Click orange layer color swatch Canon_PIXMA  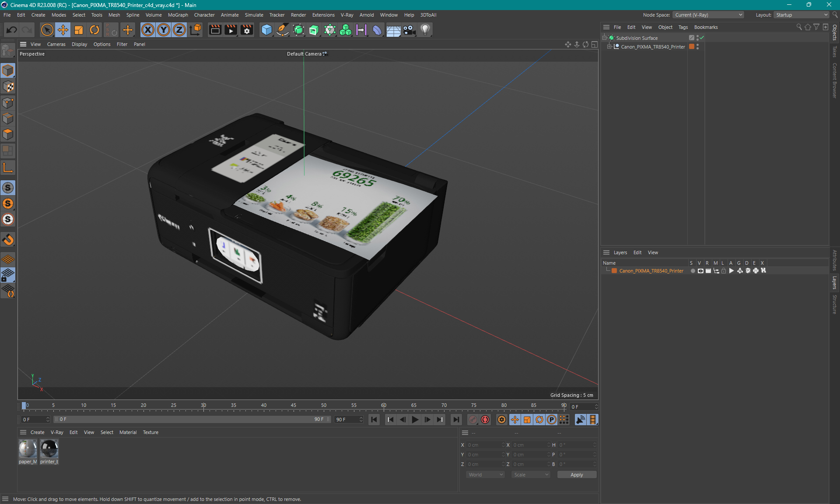[x=614, y=271]
